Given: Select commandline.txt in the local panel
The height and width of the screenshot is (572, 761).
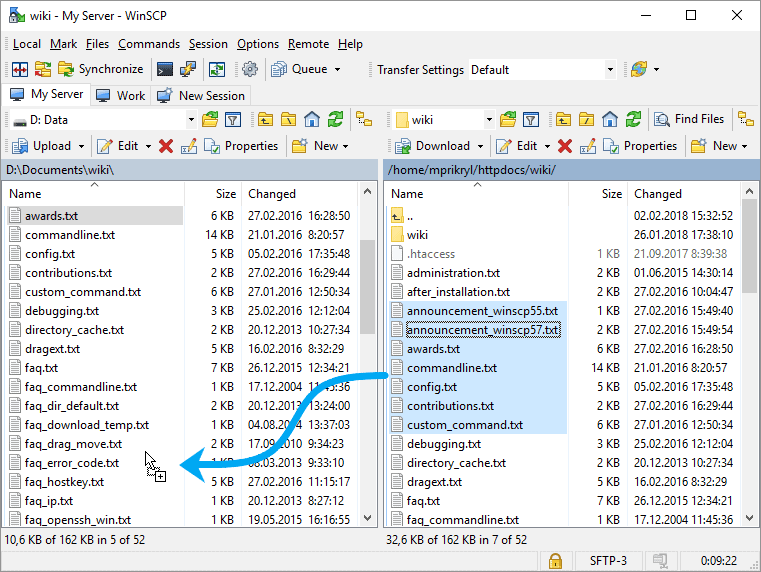Looking at the screenshot, I should [70, 235].
